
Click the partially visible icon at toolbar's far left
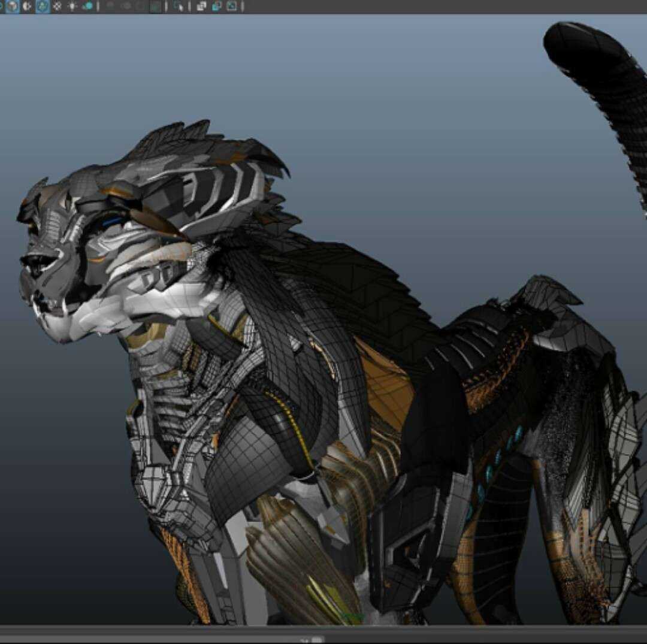click(2, 6)
